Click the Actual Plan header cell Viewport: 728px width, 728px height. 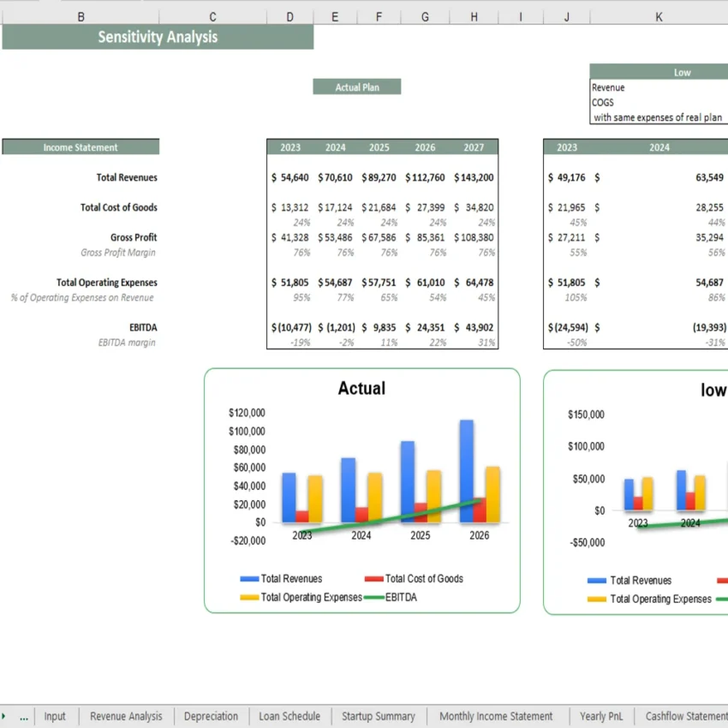coord(356,87)
